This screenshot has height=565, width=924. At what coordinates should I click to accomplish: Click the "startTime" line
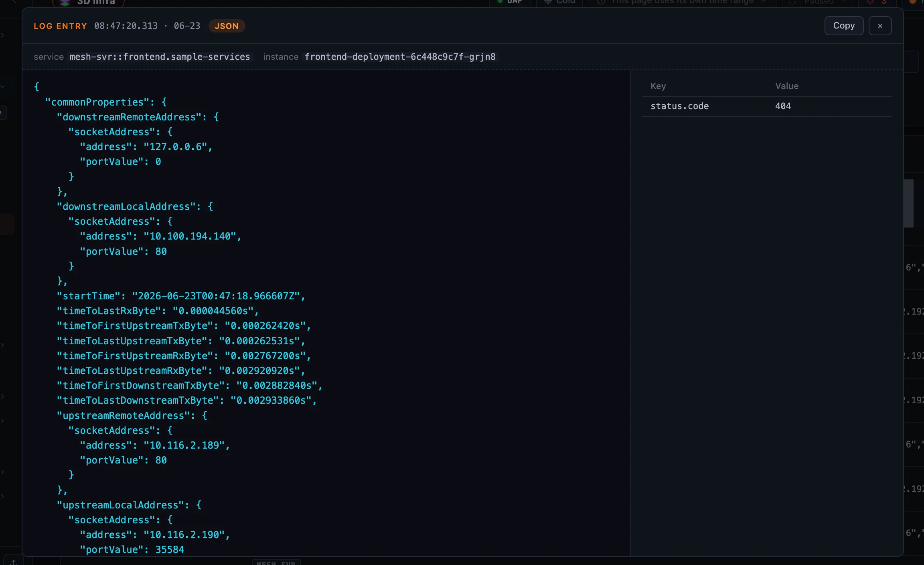pos(181,296)
